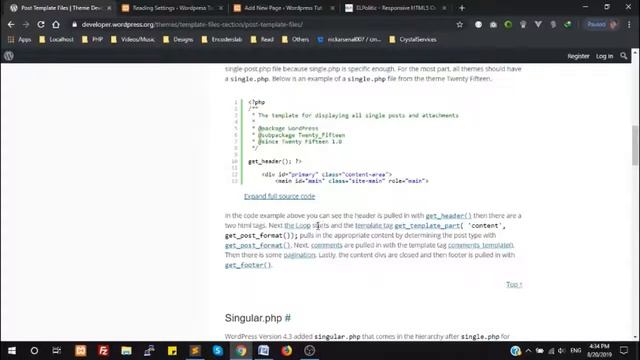This screenshot has width=640, height=360.
Task: Click the Paused profile avatar button
Action: coord(602,24)
